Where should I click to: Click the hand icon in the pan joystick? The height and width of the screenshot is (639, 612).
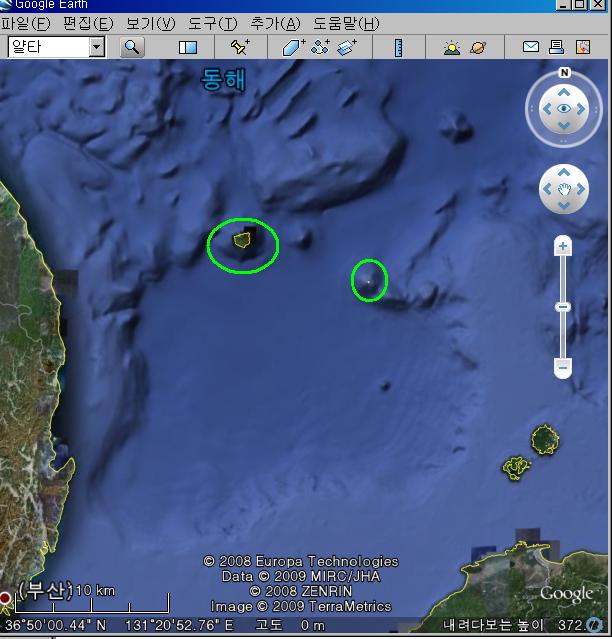coord(564,188)
